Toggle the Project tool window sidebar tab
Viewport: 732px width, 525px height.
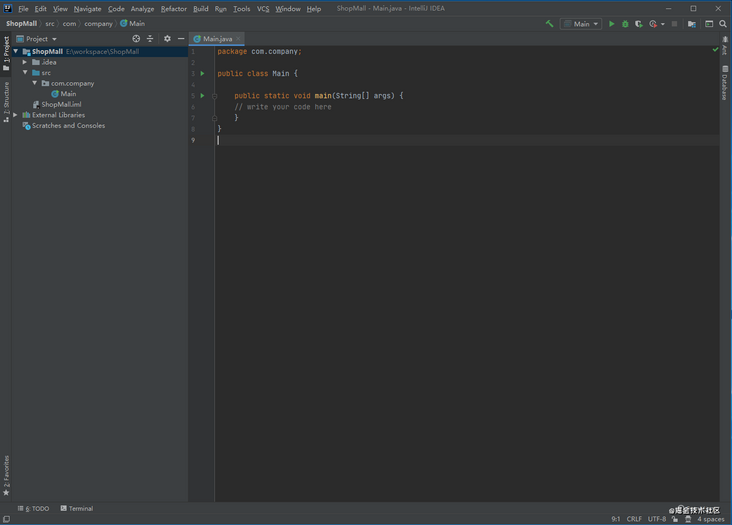[x=6, y=52]
